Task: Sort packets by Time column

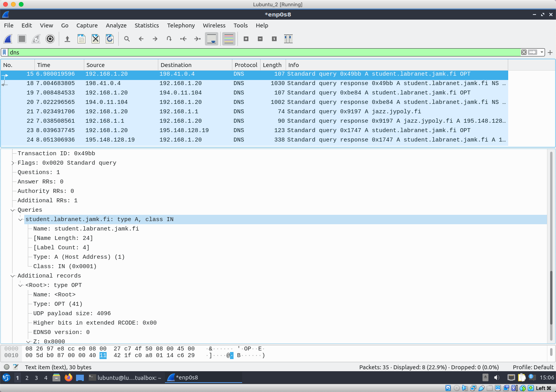Action: [59, 65]
